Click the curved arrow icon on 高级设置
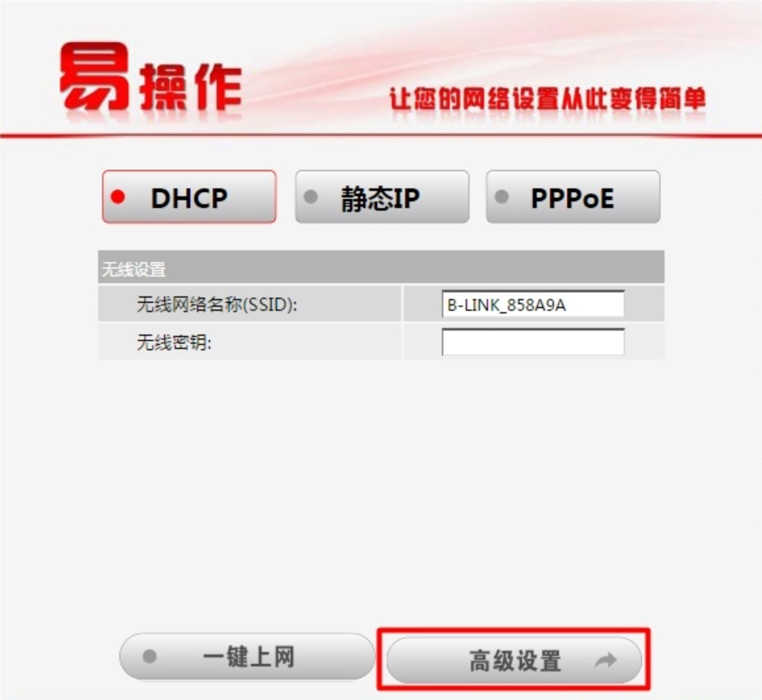This screenshot has width=762, height=700. (x=605, y=660)
